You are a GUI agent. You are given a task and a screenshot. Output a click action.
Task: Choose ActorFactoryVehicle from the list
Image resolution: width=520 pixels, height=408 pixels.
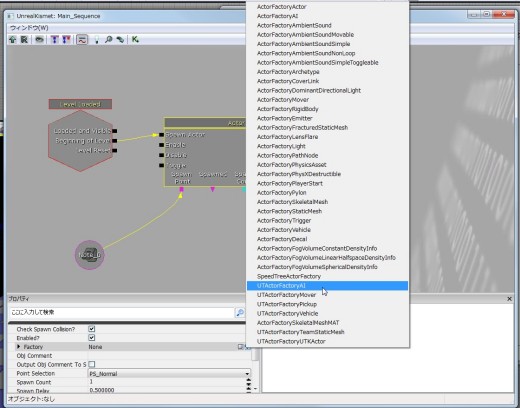pyautogui.click(x=327, y=230)
